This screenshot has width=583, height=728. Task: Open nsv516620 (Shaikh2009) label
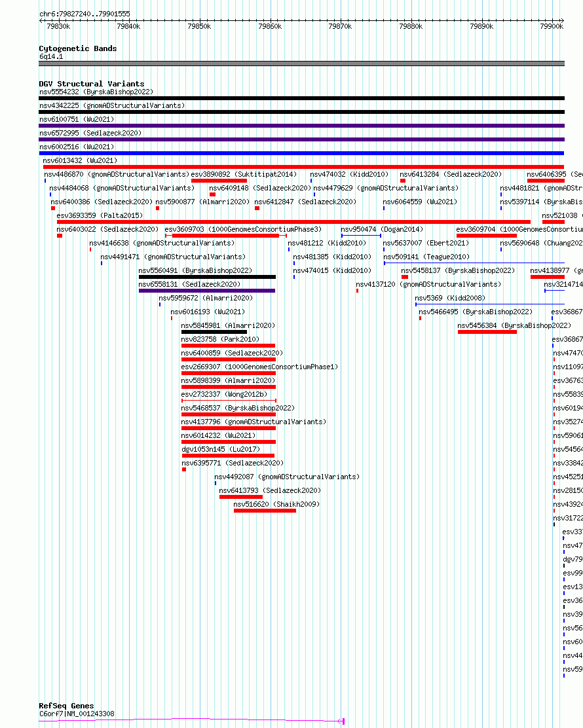276,504
